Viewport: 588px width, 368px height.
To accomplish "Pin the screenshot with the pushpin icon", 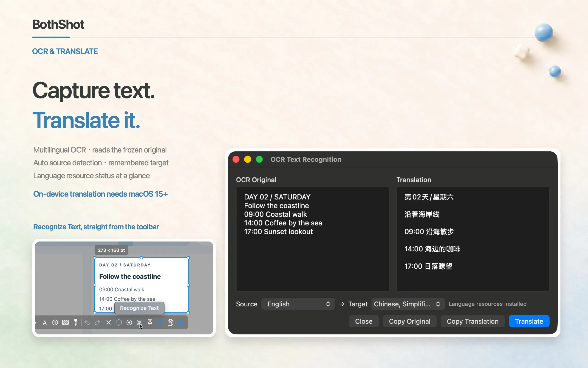I will coord(150,322).
